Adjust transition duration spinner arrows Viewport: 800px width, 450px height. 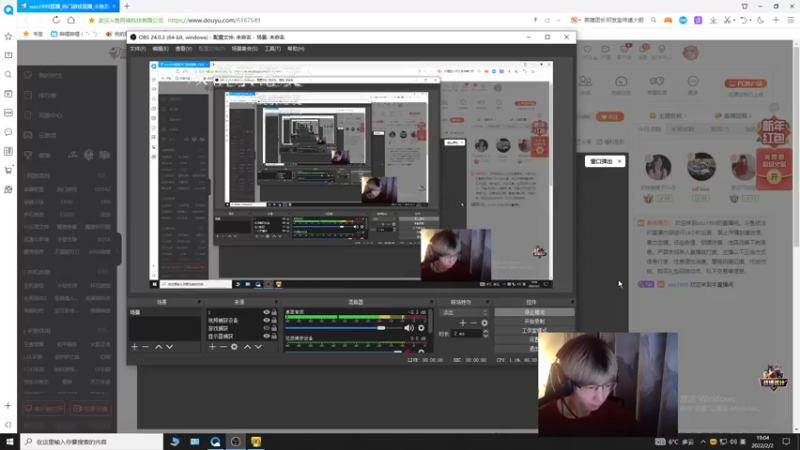coord(485,334)
